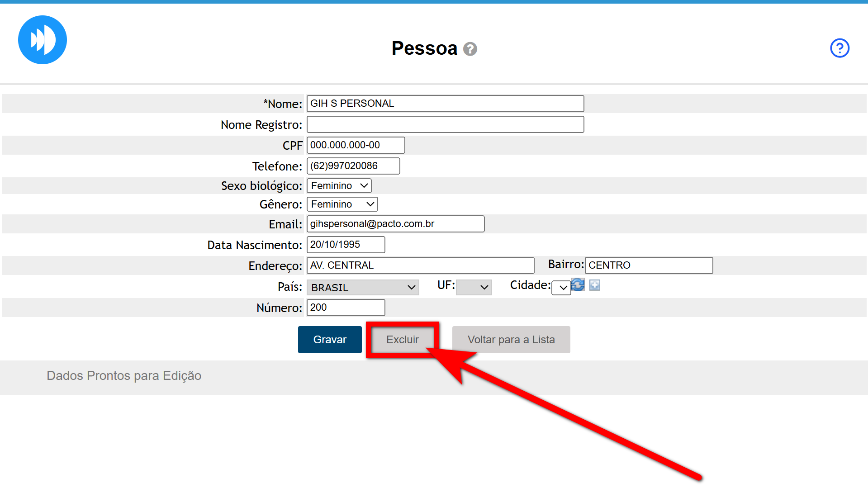Focus the Data Nascimento field
The width and height of the screenshot is (868, 488).
(346, 245)
